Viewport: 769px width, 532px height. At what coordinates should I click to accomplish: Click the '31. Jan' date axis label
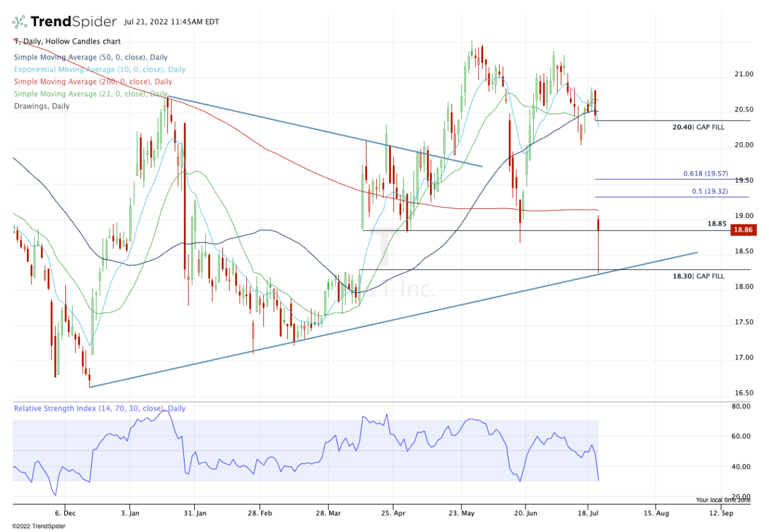195,513
